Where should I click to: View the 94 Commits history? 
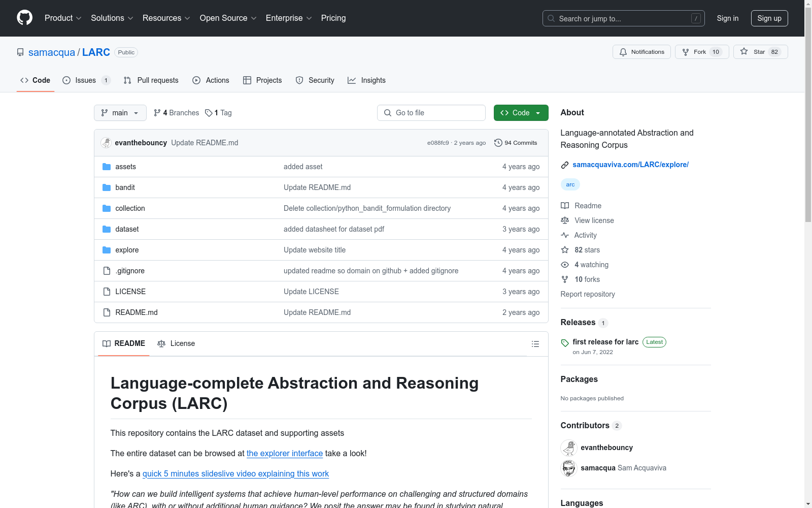click(x=516, y=143)
